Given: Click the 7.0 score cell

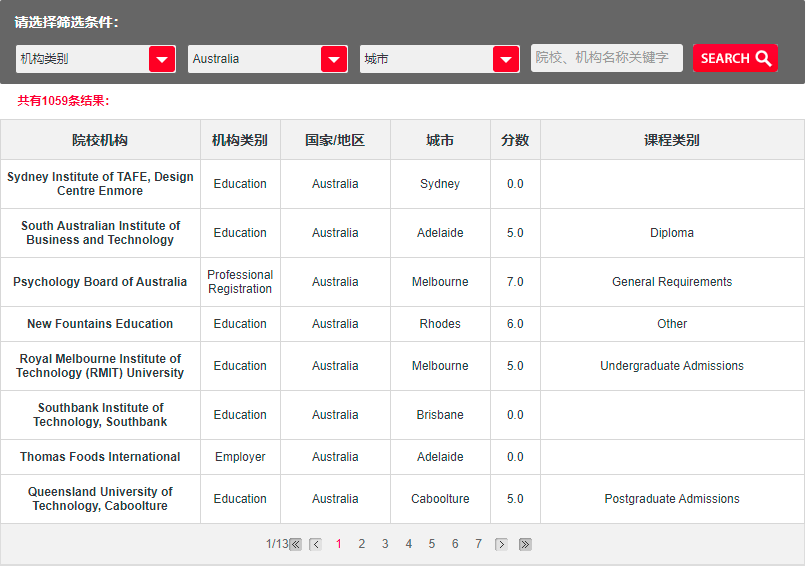Looking at the screenshot, I should pos(515,282).
